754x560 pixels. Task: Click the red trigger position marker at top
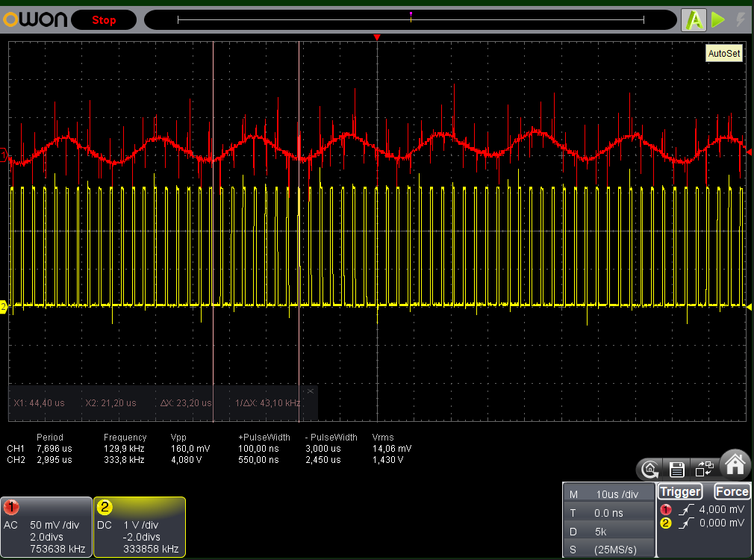tap(377, 37)
